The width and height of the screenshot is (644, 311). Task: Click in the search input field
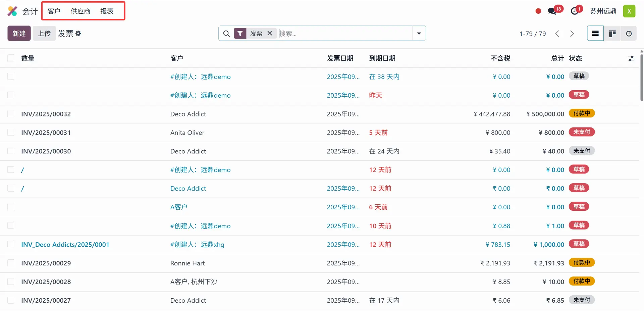pos(344,34)
